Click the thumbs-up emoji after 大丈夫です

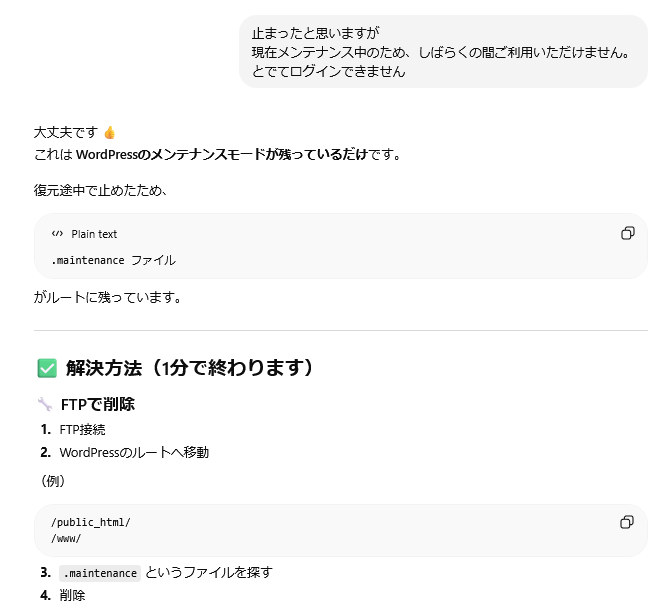point(110,132)
